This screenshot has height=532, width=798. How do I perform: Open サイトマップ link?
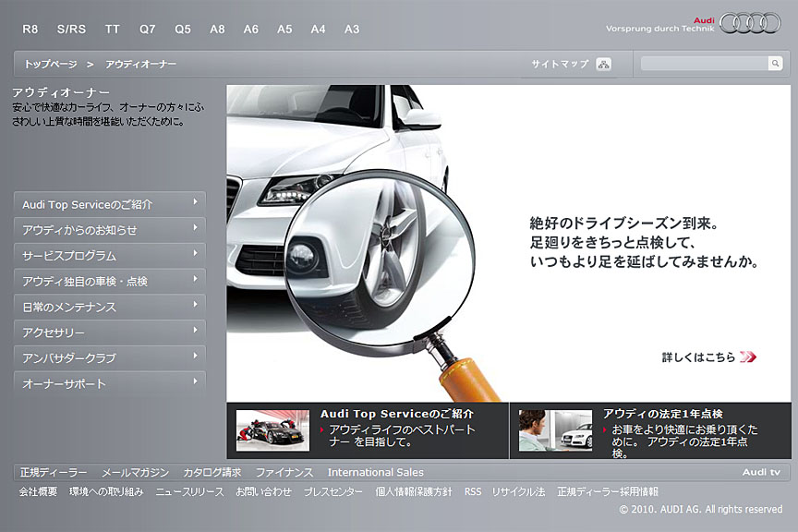point(560,64)
